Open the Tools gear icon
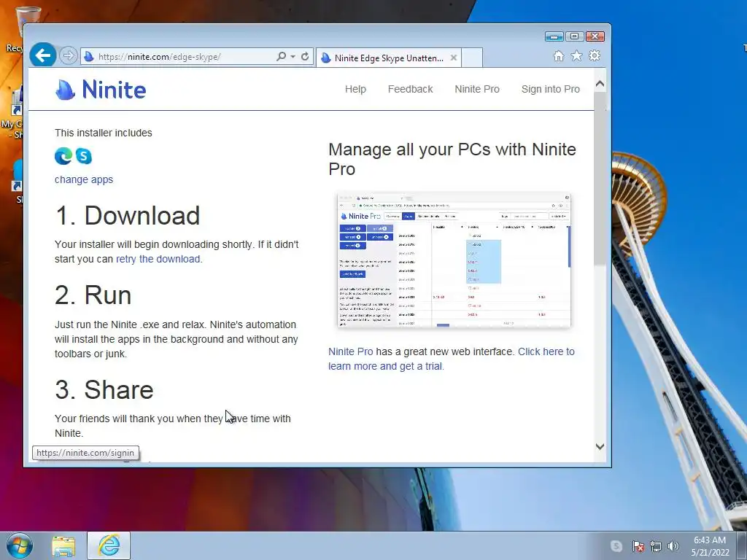Image resolution: width=747 pixels, height=560 pixels. click(x=595, y=55)
